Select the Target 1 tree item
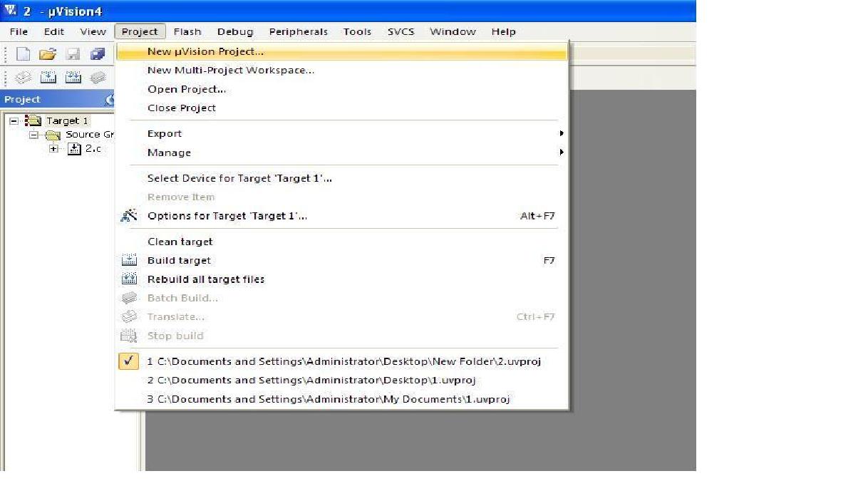This screenshot has height=486, width=868. [x=67, y=121]
